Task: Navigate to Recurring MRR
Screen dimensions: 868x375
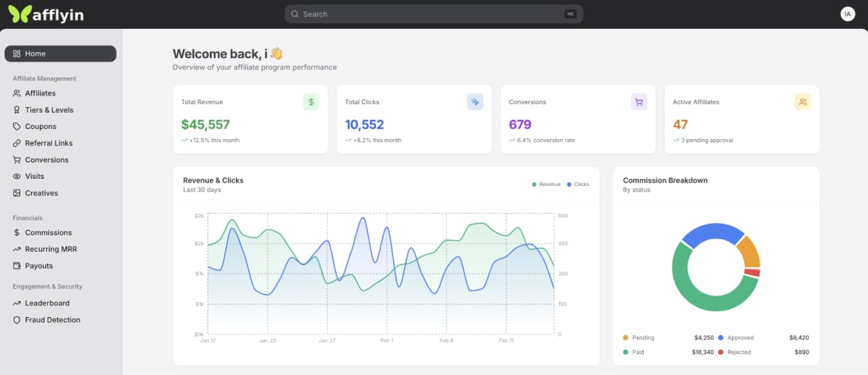Action: click(x=51, y=249)
